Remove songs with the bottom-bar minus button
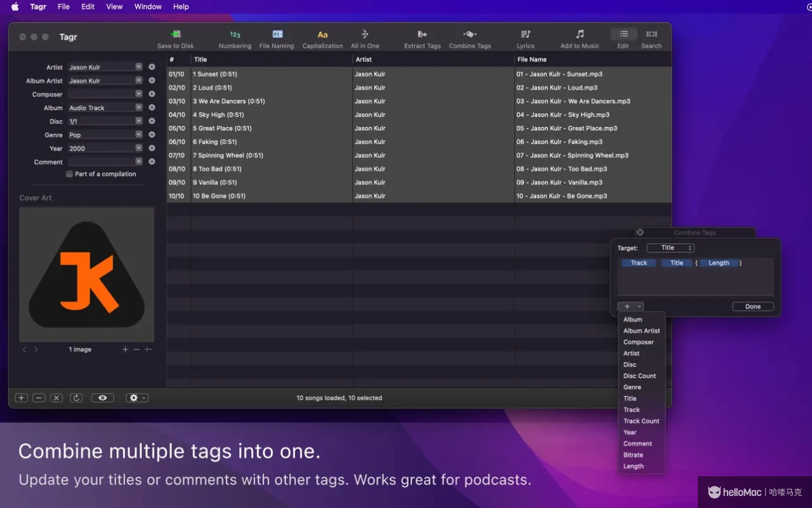Viewport: 812px width, 508px height. pos(39,398)
